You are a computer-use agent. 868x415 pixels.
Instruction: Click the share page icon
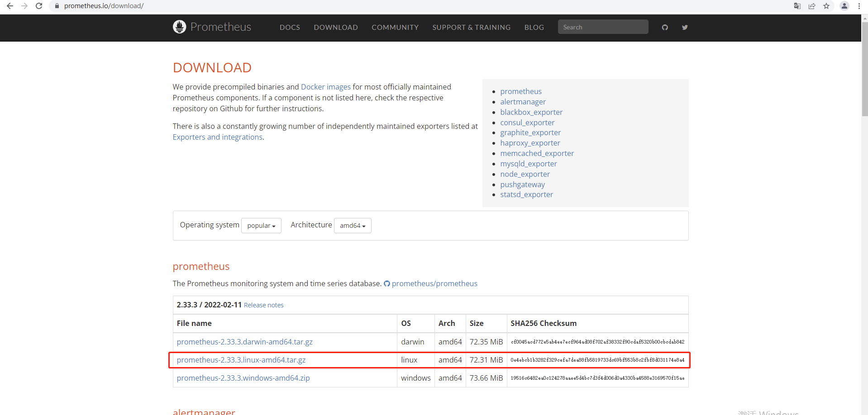pos(812,6)
